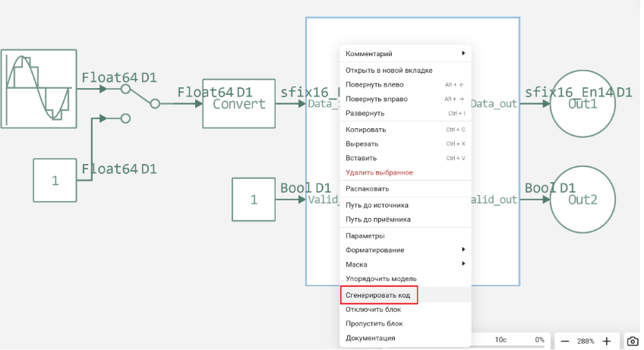The width and height of the screenshot is (644, 350).
Task: Choose Отключить блок option
Action: click(373, 309)
